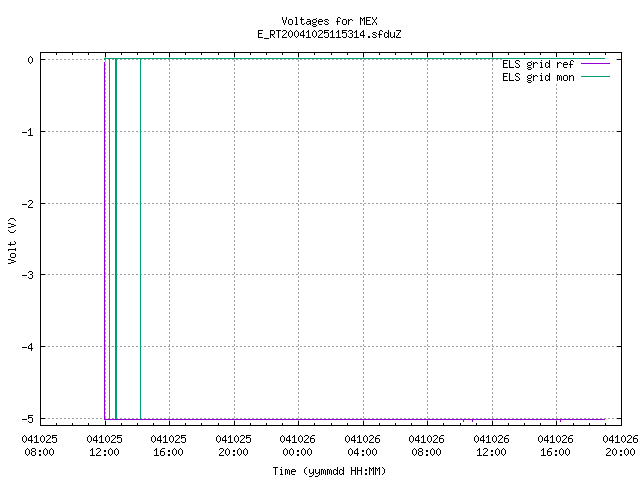Click the x-axis label "Time (yymmdd HH:MM)"
640x480 pixels.
329,471
